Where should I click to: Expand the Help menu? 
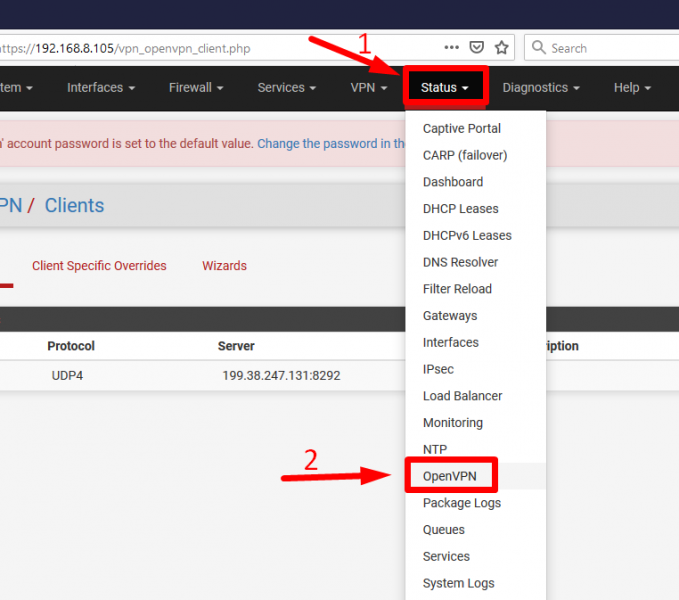(632, 88)
